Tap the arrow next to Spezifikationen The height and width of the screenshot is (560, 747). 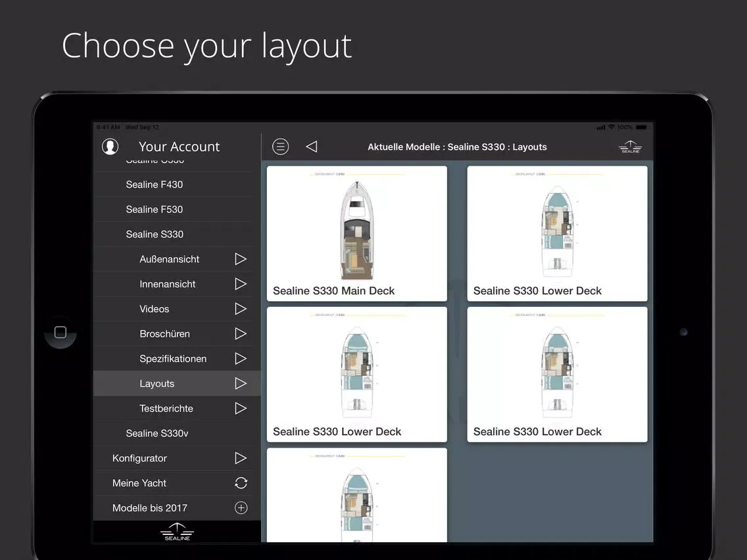[x=241, y=359]
